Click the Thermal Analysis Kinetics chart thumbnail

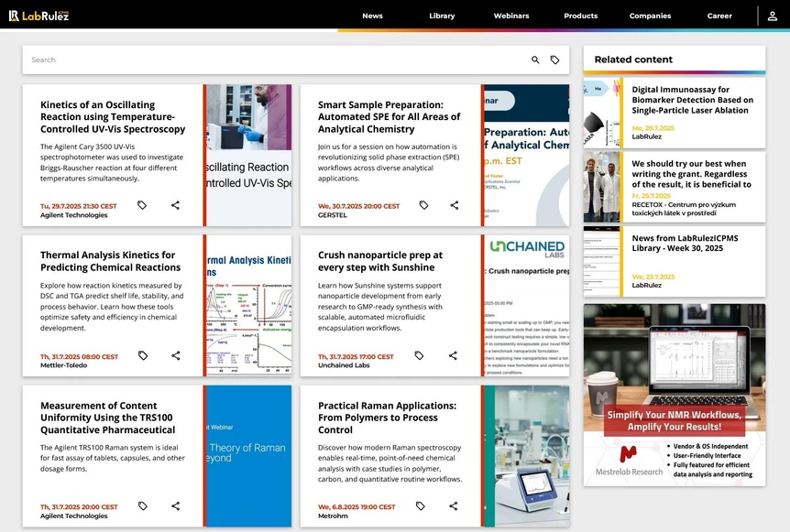tap(249, 306)
